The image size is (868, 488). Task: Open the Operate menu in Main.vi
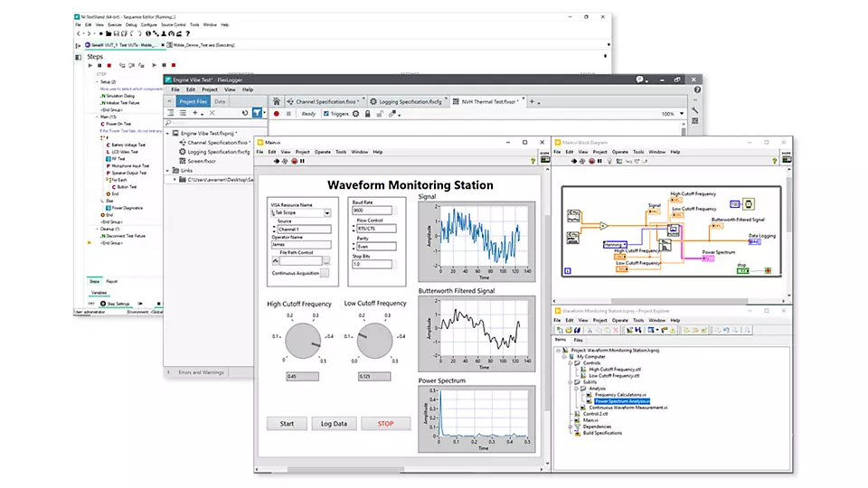click(323, 152)
